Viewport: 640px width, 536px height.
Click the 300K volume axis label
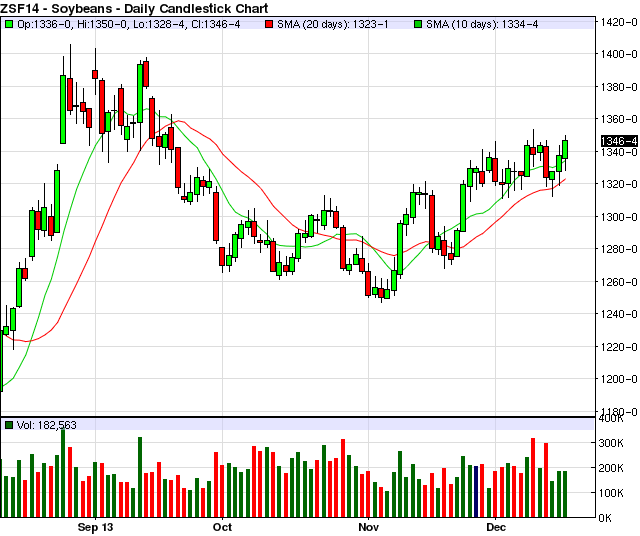click(x=611, y=443)
